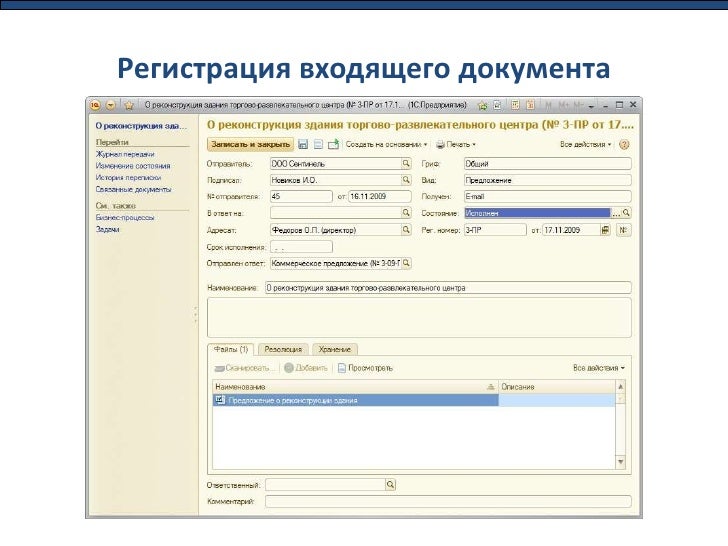728x546 pixels.
Task: Click the Состояние field Исполнен
Action: 537,213
